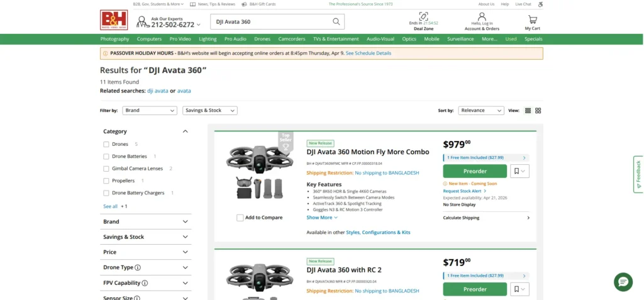Switch to grid view icon
Image resolution: width=644 pixels, height=300 pixels.
(x=538, y=111)
